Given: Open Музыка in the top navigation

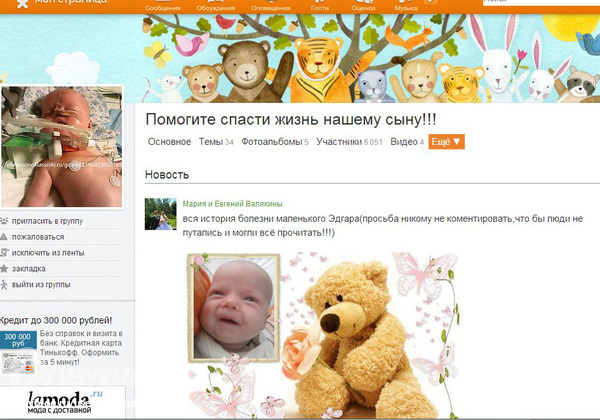Looking at the screenshot, I should pos(406,6).
